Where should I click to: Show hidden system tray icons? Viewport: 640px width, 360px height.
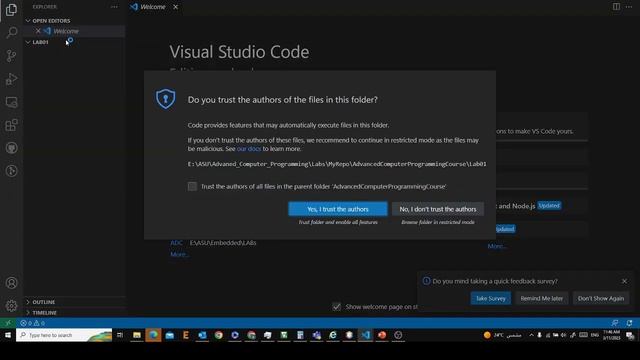(531, 335)
